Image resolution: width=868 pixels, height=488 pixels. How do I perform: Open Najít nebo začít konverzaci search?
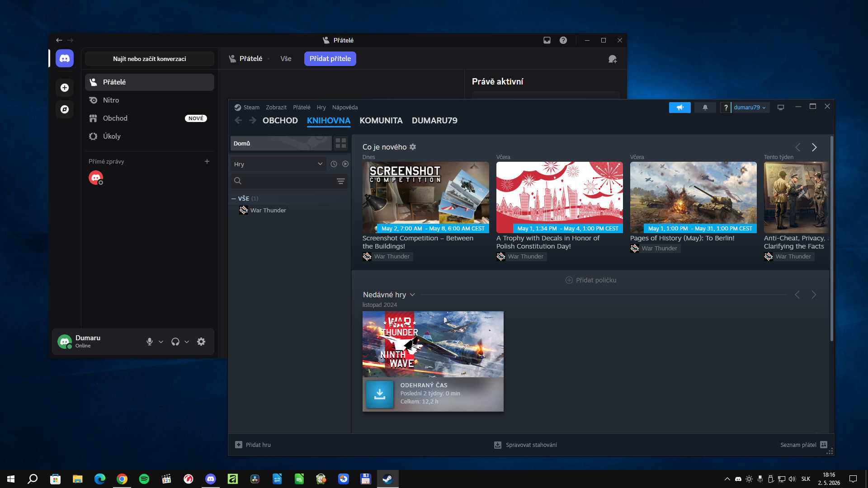150,59
